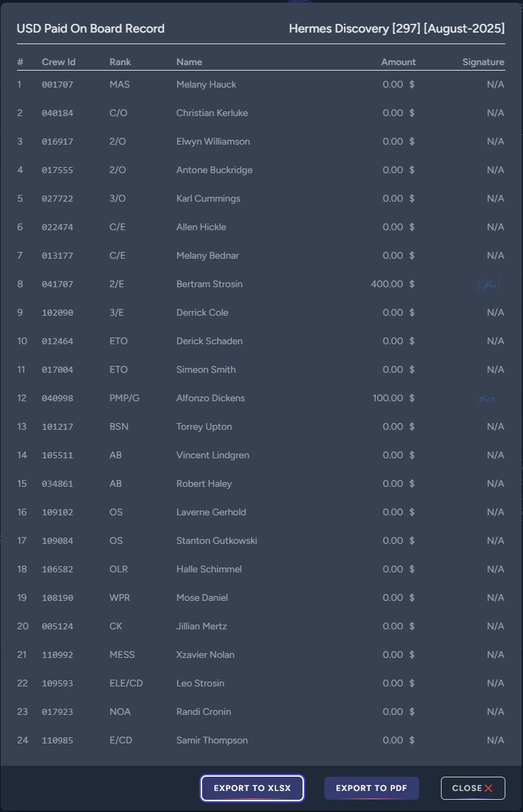The width and height of the screenshot is (523, 812).
Task: Click the EXPORT TO XLSX button
Action: (x=252, y=788)
